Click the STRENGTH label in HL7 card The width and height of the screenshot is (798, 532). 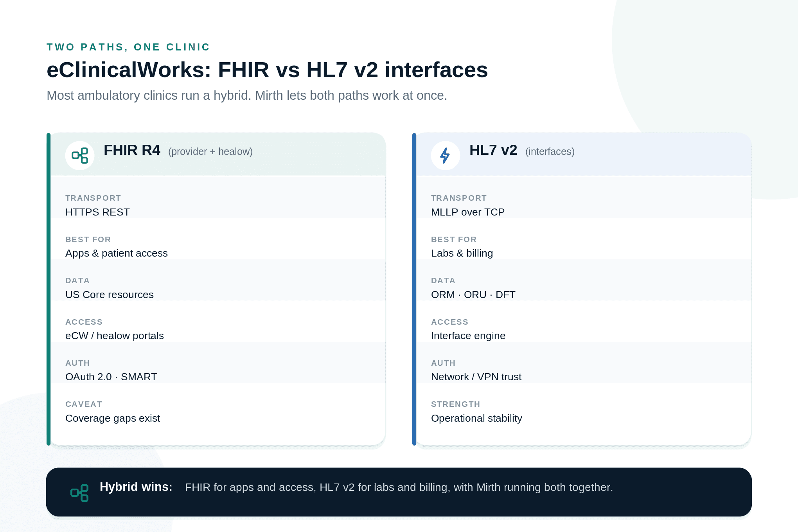[x=455, y=404]
